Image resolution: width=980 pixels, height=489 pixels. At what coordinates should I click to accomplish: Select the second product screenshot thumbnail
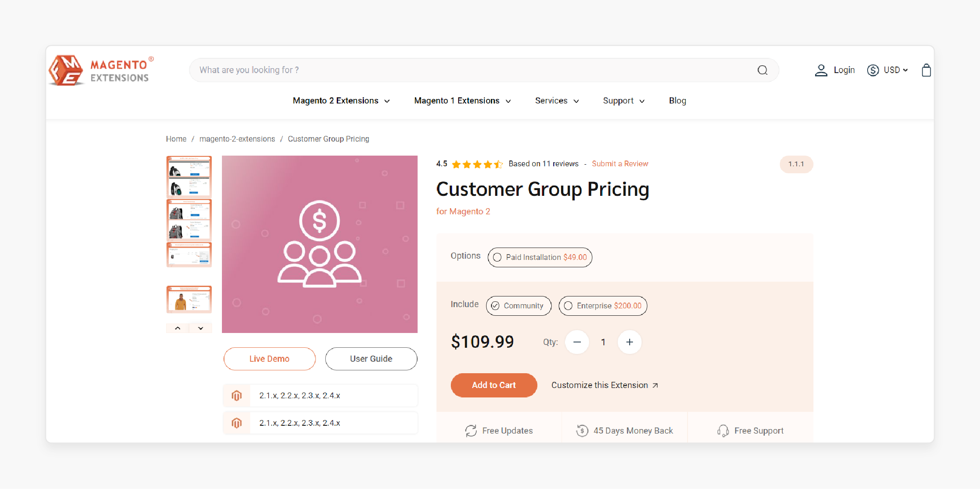(x=189, y=220)
